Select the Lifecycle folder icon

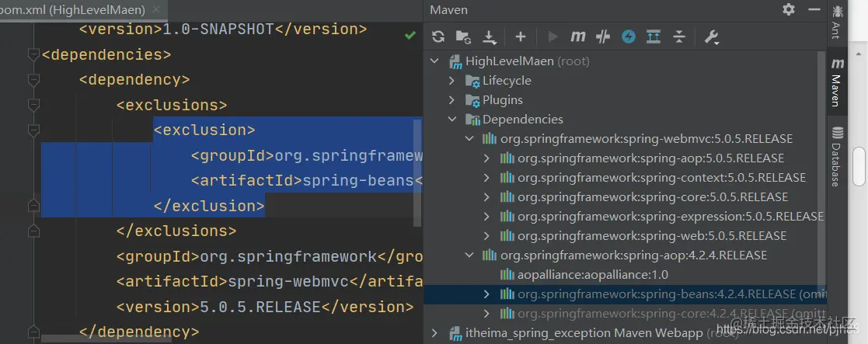click(x=472, y=82)
